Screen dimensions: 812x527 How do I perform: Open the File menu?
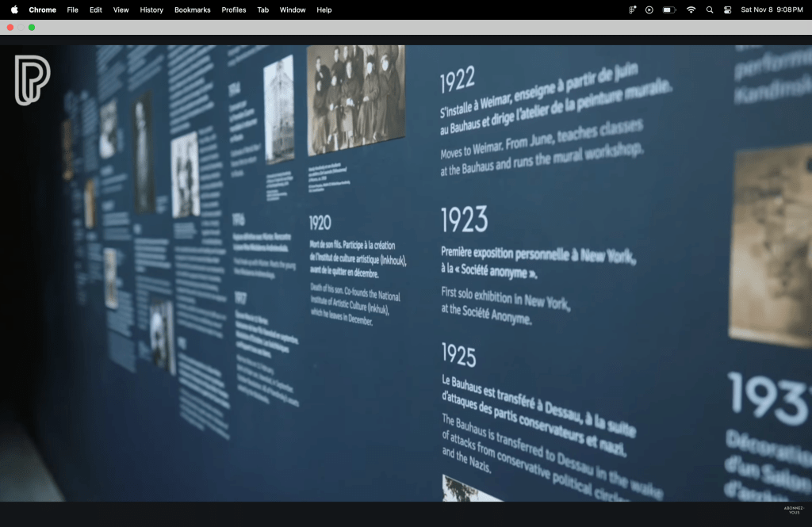(x=72, y=10)
